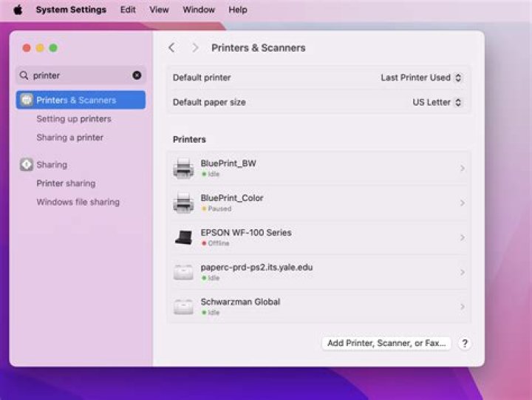Click the Offline status under EPSON
Image resolution: width=532 pixels, height=400 pixels.
(x=216, y=243)
